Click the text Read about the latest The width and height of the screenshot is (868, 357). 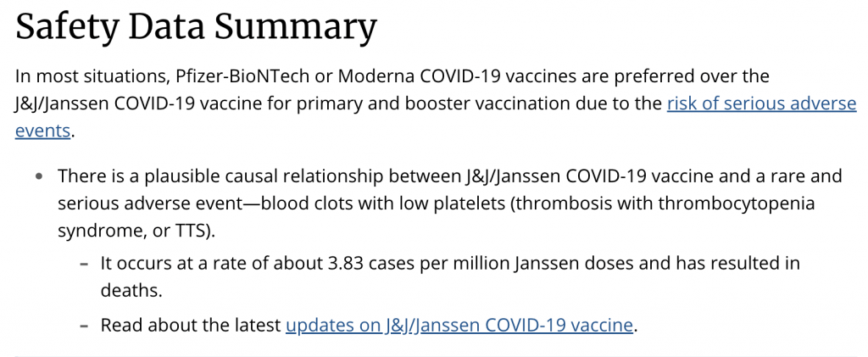pos(190,325)
